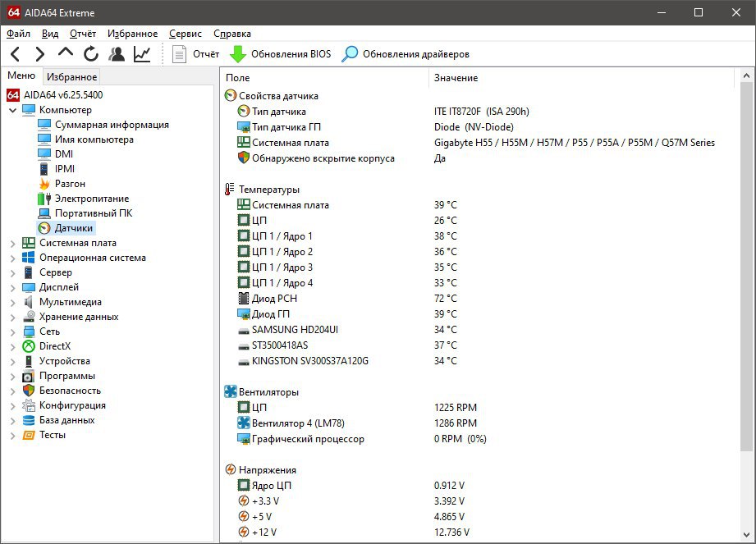
Task: Click the user silhouette toolbar icon
Action: [x=117, y=54]
